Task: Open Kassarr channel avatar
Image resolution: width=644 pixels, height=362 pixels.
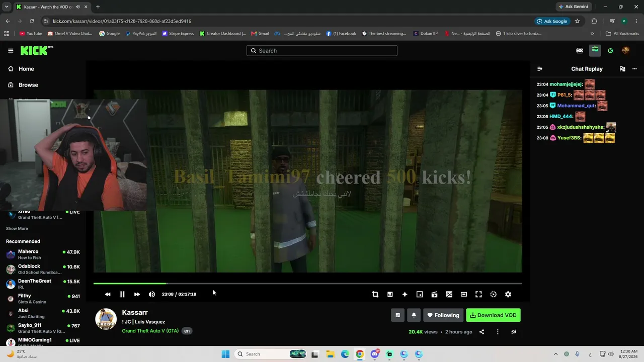Action: (x=106, y=319)
